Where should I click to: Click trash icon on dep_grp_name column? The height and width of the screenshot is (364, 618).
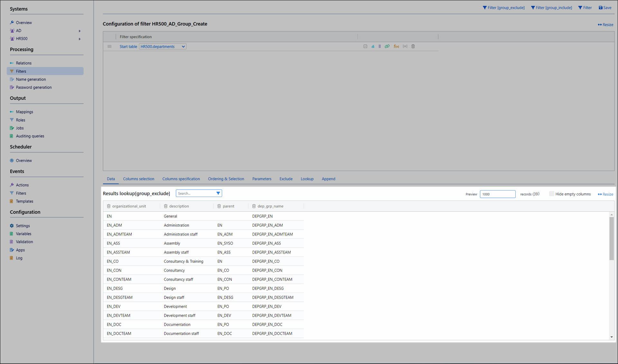click(x=254, y=206)
